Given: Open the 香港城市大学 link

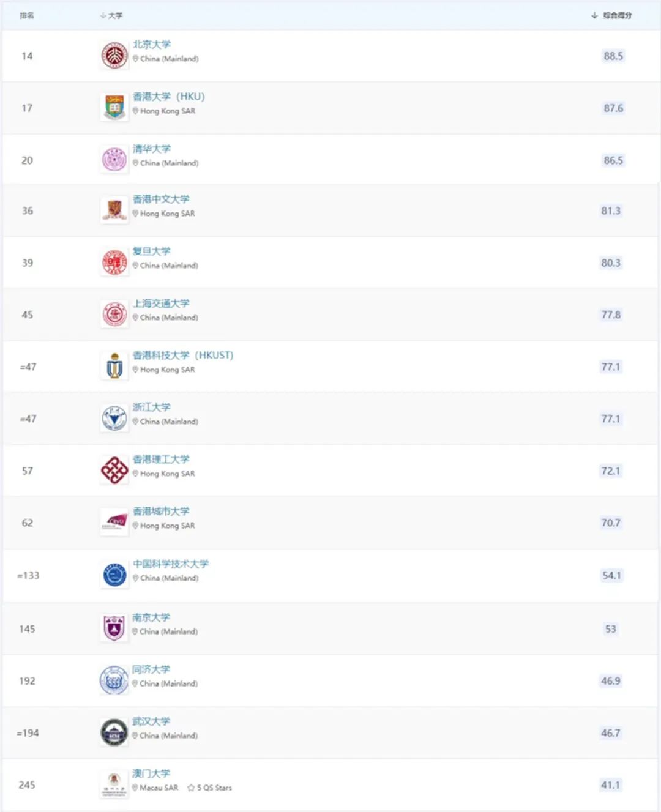Looking at the screenshot, I should coord(162,512).
